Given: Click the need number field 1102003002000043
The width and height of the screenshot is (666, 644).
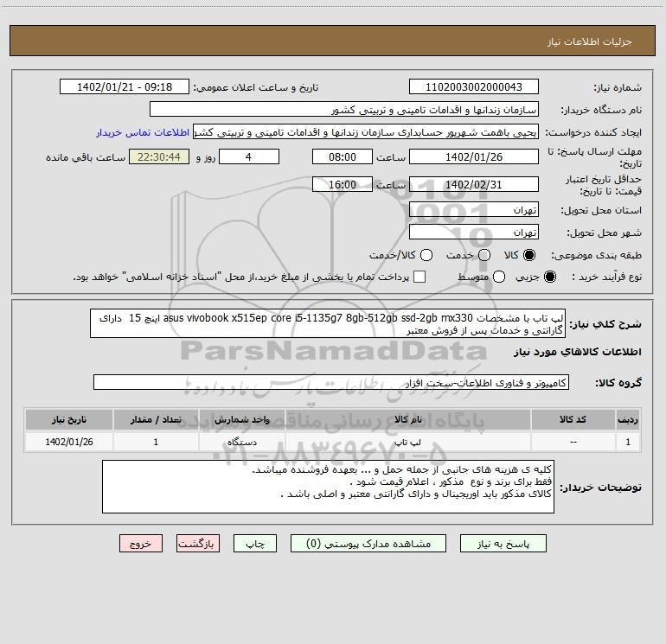Looking at the screenshot, I should coord(474,87).
